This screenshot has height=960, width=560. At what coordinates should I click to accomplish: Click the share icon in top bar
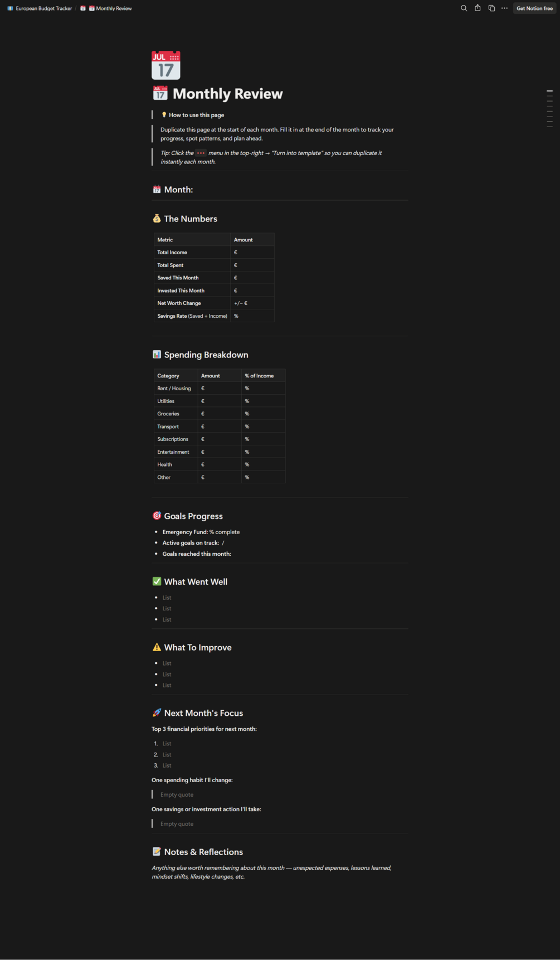(x=478, y=8)
